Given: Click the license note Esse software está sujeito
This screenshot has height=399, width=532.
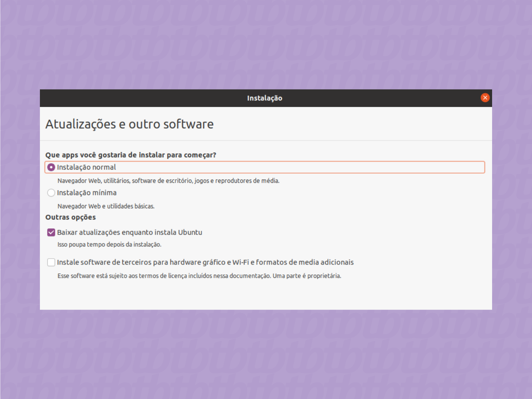Looking at the screenshot, I should click(199, 276).
